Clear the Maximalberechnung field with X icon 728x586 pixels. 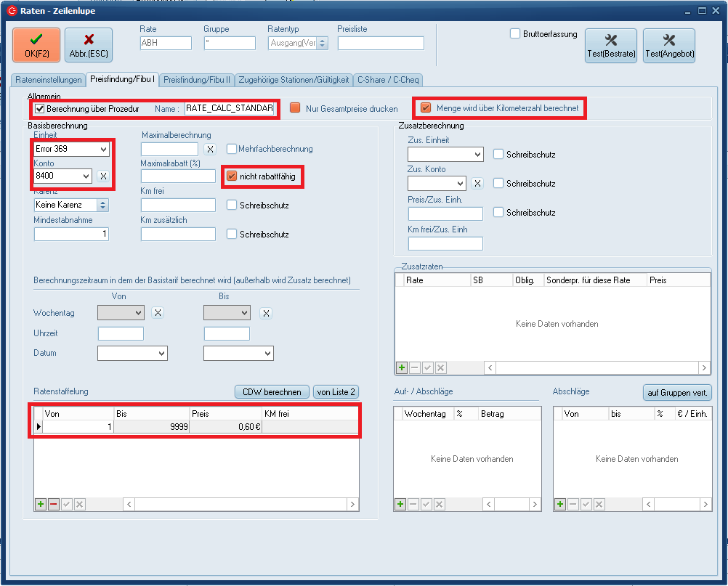(209, 149)
